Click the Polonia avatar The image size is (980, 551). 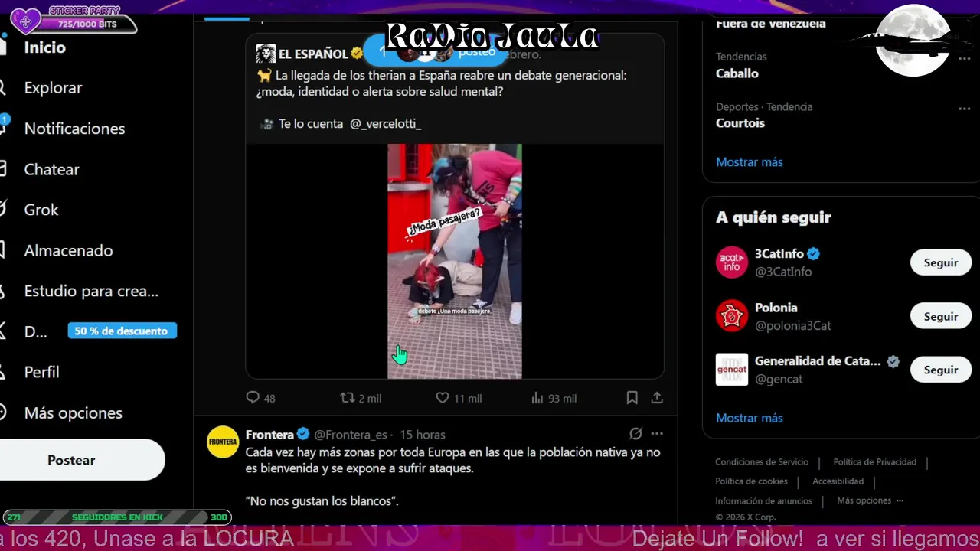[x=732, y=316]
